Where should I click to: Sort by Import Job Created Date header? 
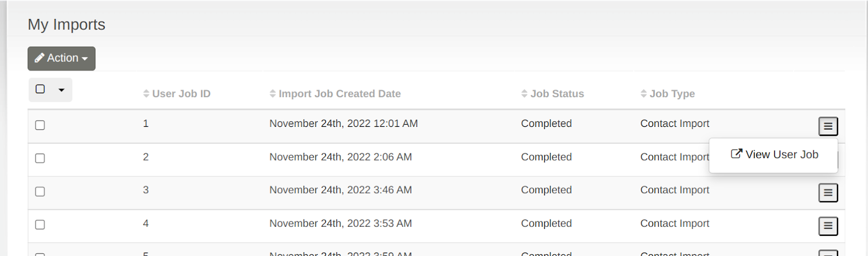tap(340, 94)
